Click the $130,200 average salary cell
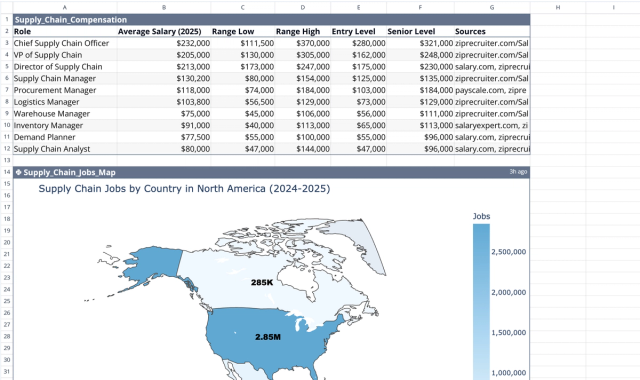640x380 pixels. point(164,78)
